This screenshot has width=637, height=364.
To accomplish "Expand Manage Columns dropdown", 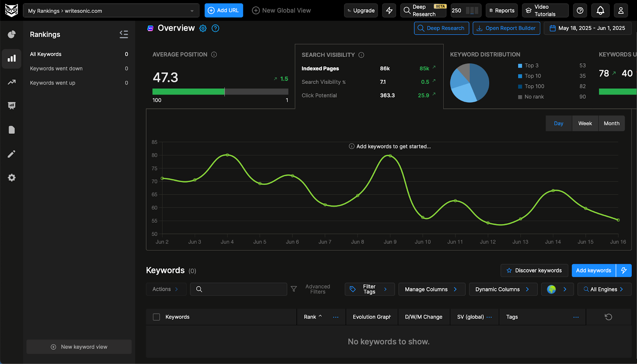I will pos(432,289).
